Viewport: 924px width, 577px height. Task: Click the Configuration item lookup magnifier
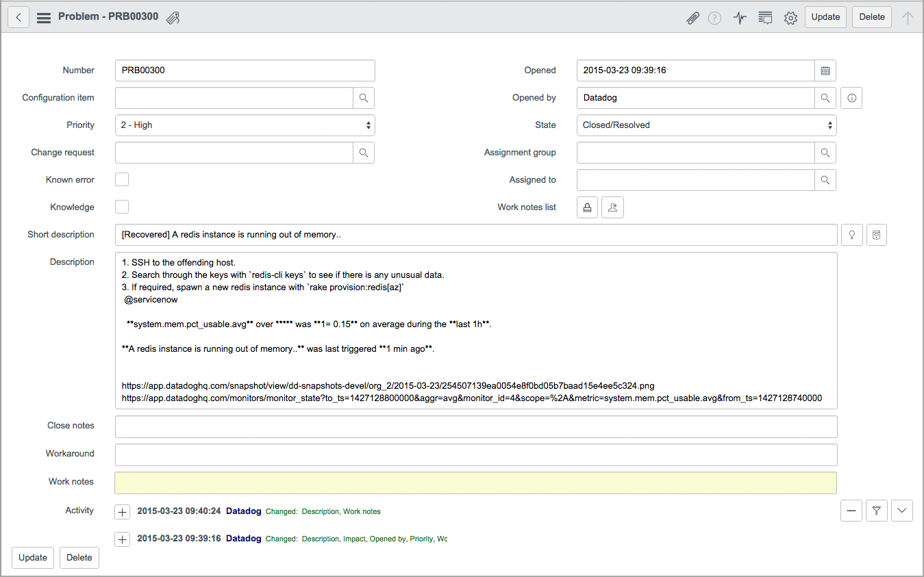pyautogui.click(x=364, y=98)
